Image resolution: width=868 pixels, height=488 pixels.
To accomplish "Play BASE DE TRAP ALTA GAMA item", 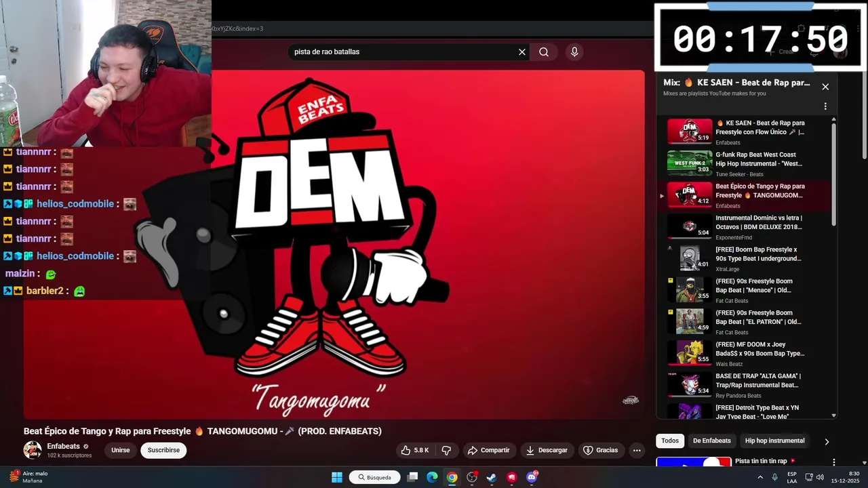I will click(743, 385).
